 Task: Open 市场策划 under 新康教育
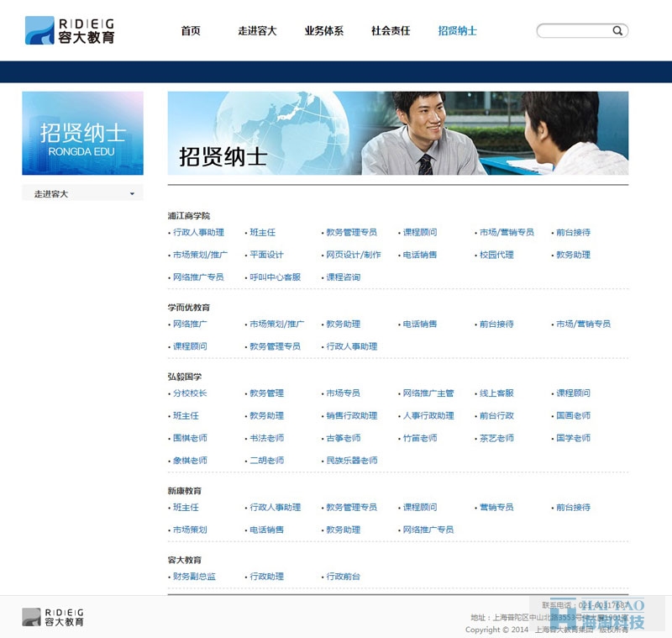(x=190, y=530)
